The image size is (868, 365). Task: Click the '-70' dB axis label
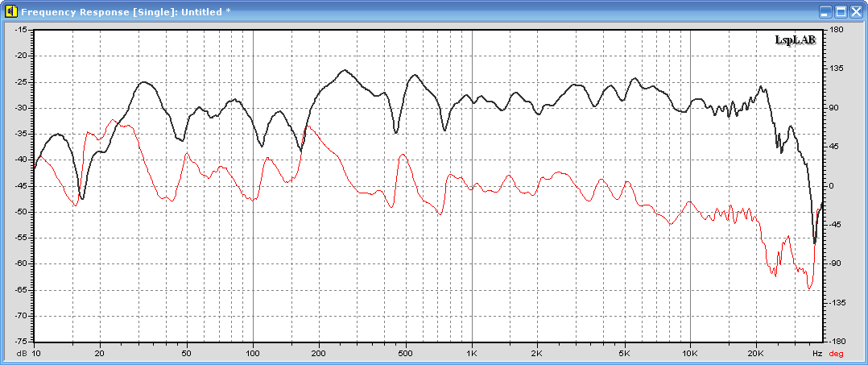(x=22, y=316)
